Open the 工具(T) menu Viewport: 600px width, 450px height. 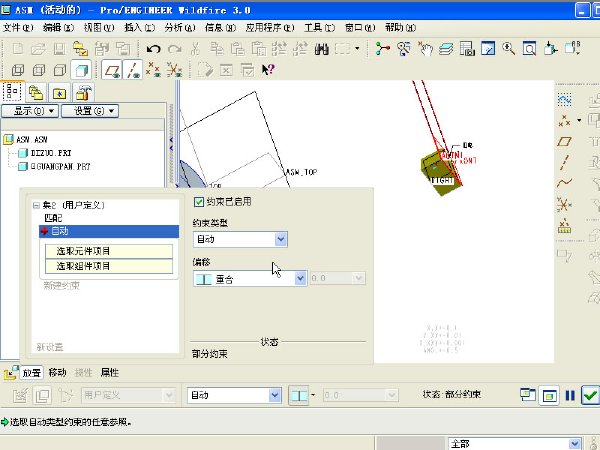[x=320, y=28]
